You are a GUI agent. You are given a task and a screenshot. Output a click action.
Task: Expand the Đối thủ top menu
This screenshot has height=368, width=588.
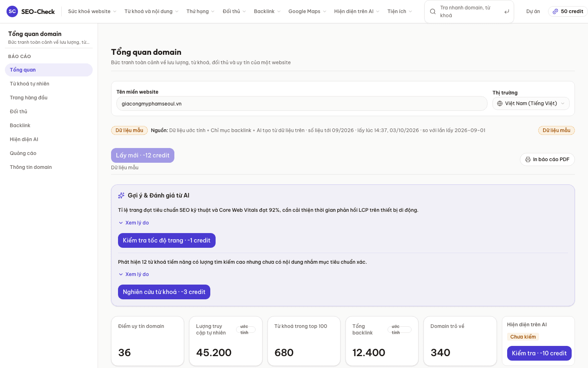(x=234, y=11)
